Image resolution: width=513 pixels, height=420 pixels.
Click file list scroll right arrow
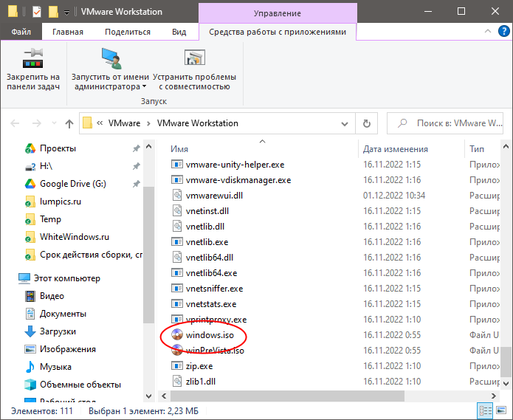pos(494,396)
